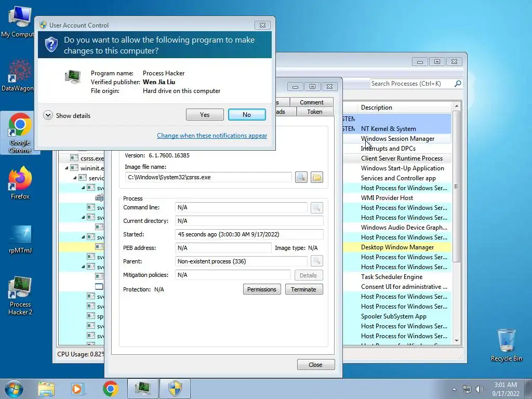Open the Recycle Bin

506,345
